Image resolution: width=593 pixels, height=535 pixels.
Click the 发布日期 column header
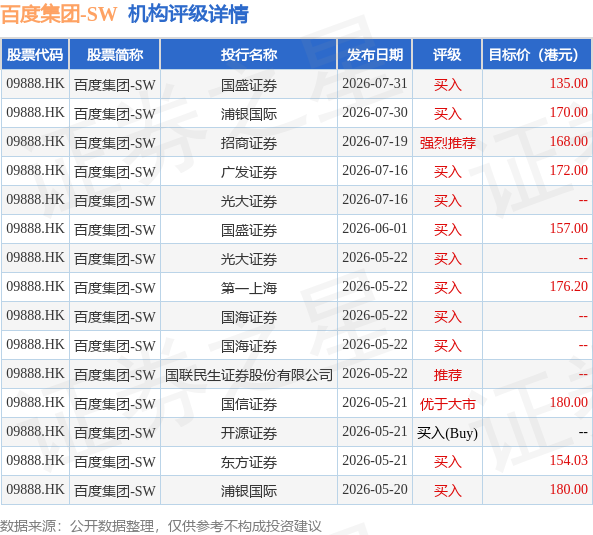pyautogui.click(x=375, y=54)
